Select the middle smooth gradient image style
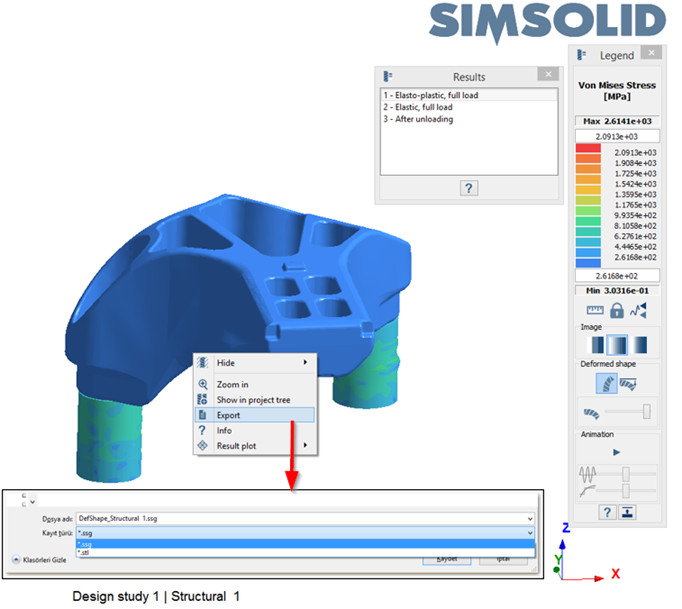Image resolution: width=682 pixels, height=609 pixels. [x=617, y=345]
